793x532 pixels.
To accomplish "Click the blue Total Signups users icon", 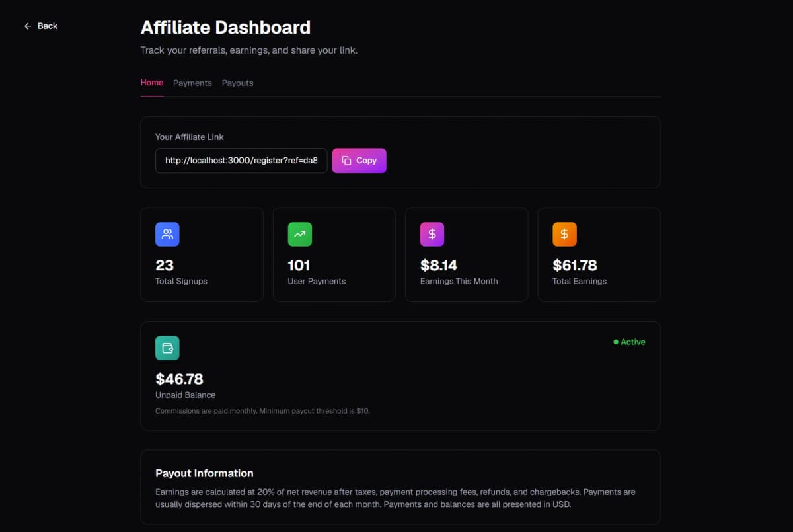I will coord(167,234).
